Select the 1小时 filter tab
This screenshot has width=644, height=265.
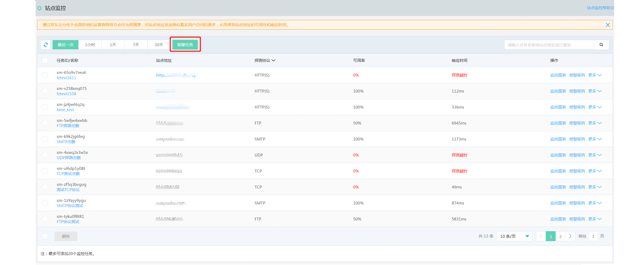[90, 45]
